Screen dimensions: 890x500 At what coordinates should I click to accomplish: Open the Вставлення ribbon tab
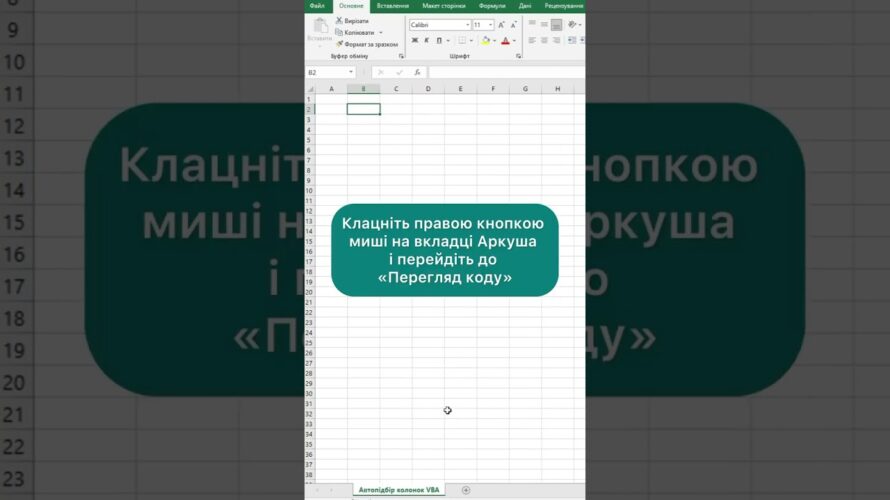393,6
